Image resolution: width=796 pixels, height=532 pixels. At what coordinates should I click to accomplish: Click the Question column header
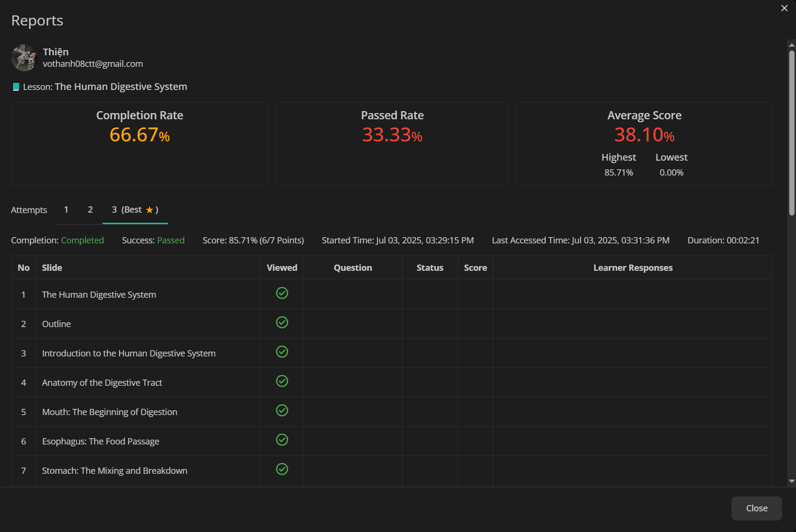[353, 268]
